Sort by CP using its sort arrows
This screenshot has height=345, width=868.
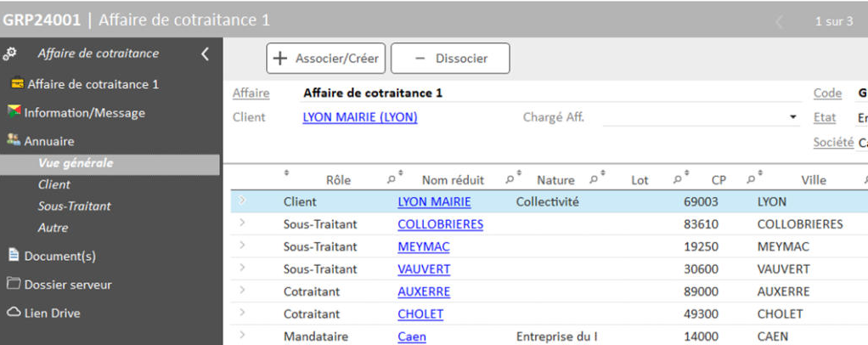(x=687, y=172)
